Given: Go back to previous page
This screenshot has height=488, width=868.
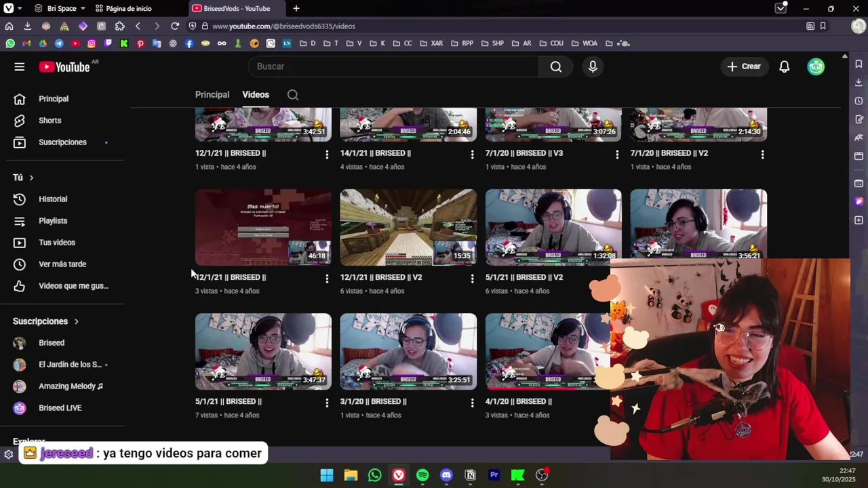Looking at the screenshot, I should pyautogui.click(x=138, y=26).
